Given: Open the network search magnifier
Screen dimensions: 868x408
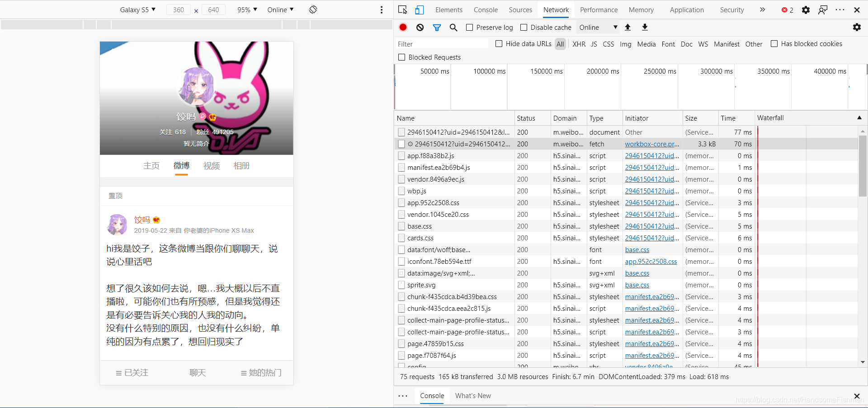Looking at the screenshot, I should click(x=453, y=28).
